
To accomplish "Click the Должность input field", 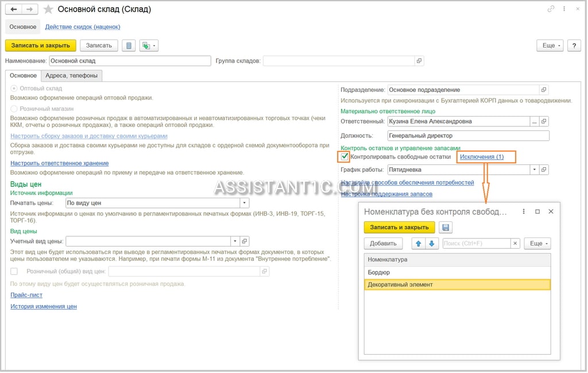I will [x=469, y=136].
